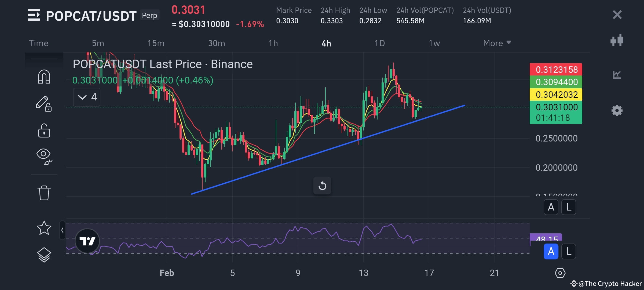Select the 4h timeframe tab
The height and width of the screenshot is (290, 644).
click(x=326, y=44)
